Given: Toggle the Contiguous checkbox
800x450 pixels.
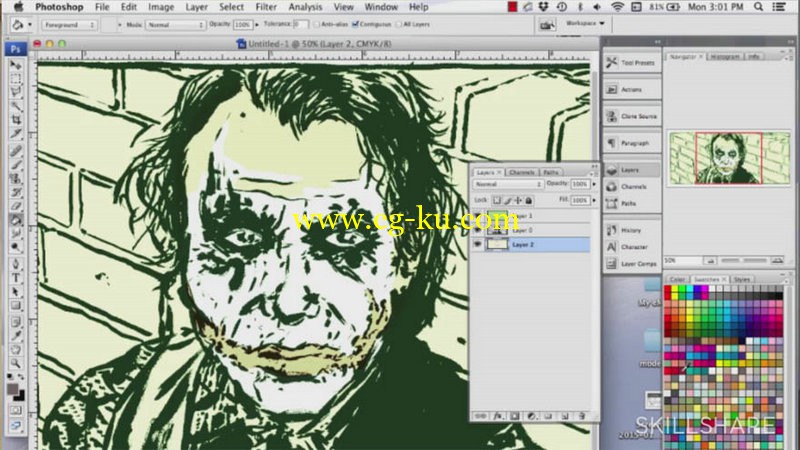Looking at the screenshot, I should (x=356, y=24).
